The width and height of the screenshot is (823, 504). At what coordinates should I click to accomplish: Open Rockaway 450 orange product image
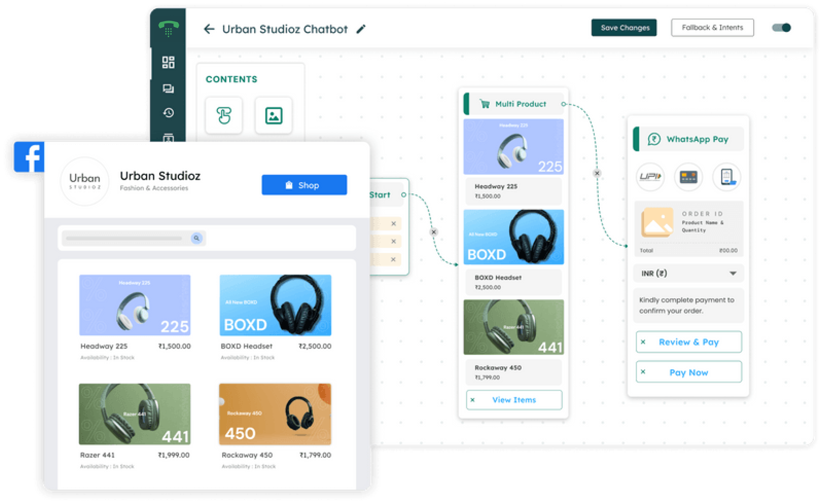[x=275, y=414]
